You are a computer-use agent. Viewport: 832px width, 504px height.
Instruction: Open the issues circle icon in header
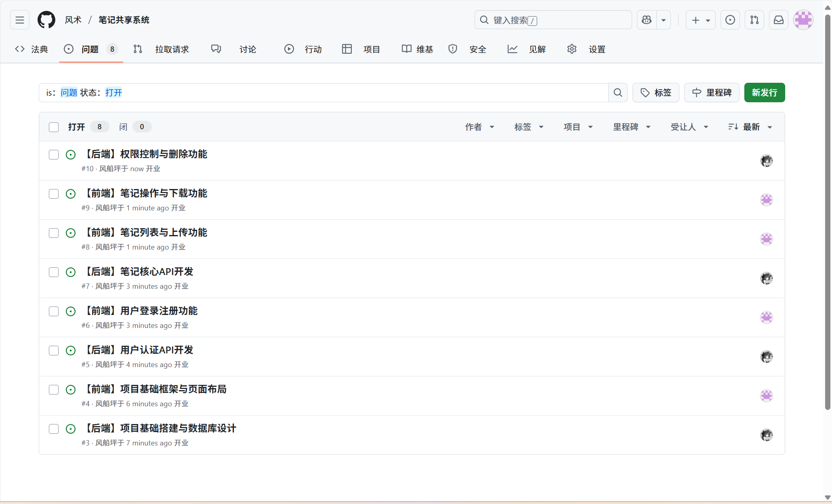coord(730,20)
